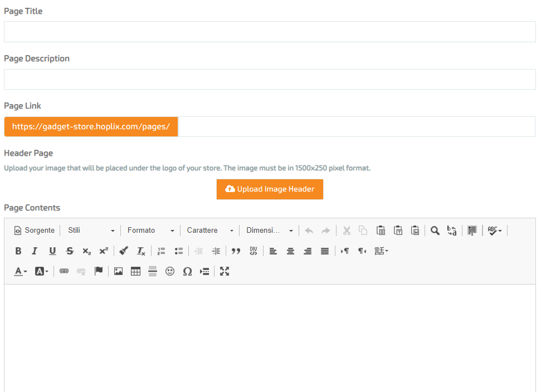Viewport: 541px width, 392px height.
Task: Click the Copy icon
Action: (363, 231)
